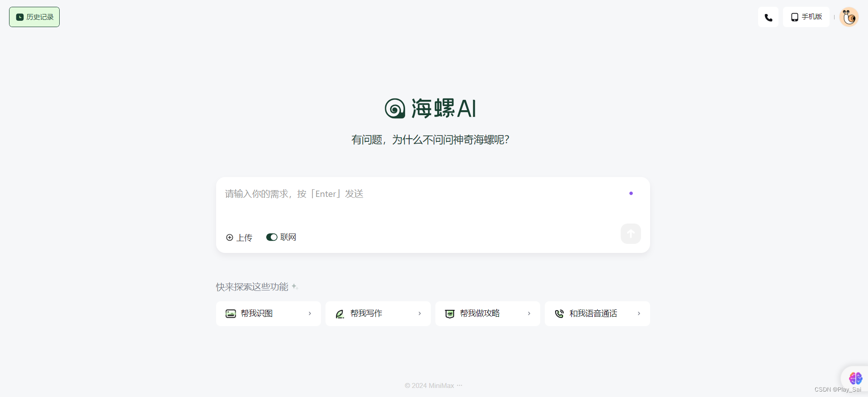The width and height of the screenshot is (868, 397).
Task: Click the phone call icon button
Action: pos(768,17)
